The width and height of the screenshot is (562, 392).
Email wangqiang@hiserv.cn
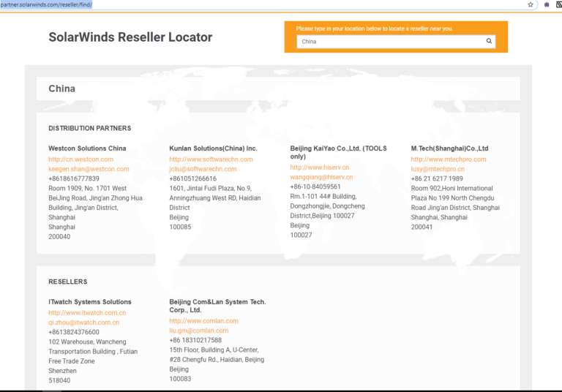click(321, 177)
